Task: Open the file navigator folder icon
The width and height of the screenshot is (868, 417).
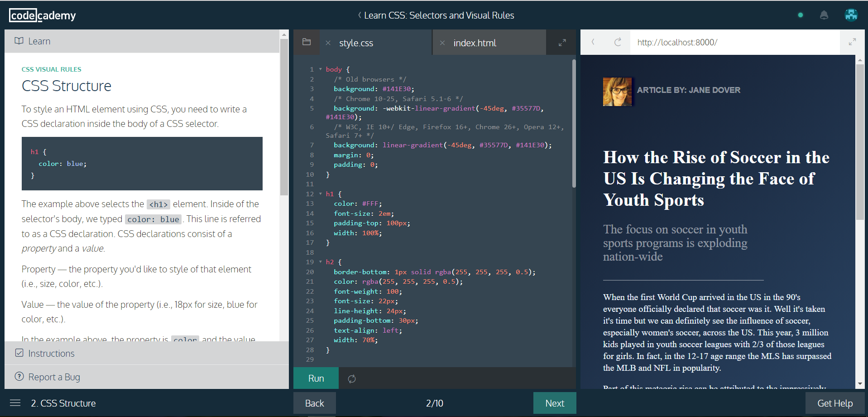Action: (307, 42)
